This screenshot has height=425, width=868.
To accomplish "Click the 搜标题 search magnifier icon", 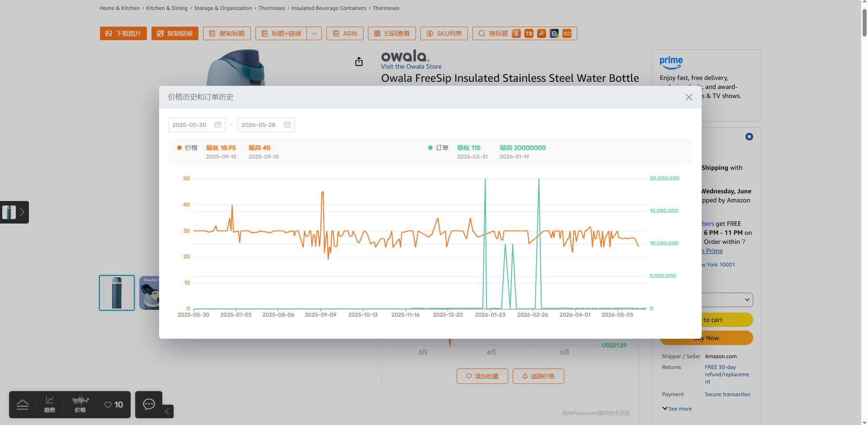I will tap(481, 33).
